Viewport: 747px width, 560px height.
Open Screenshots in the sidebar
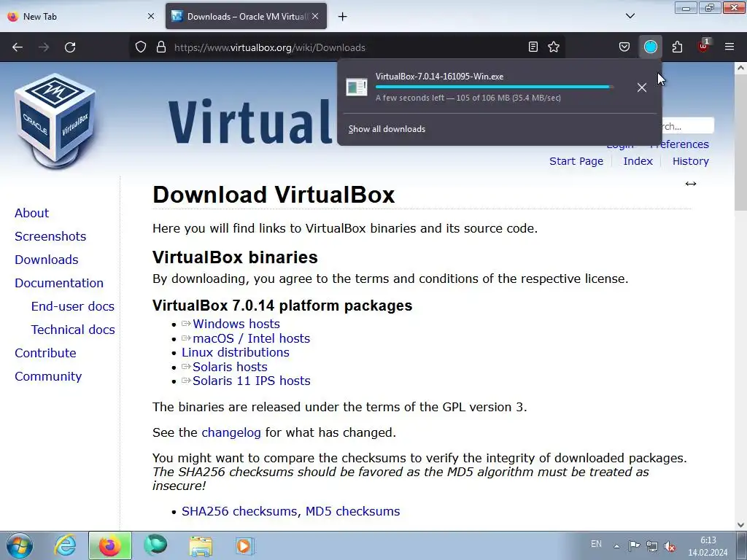coord(50,236)
